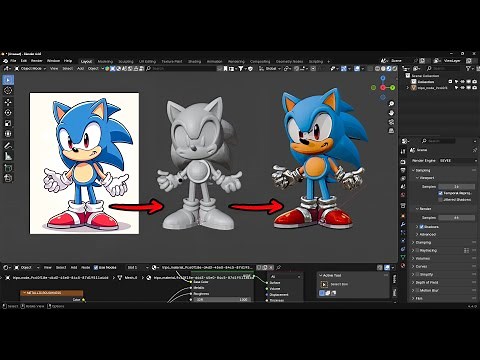This screenshot has width=480, height=360.
Task: Select the Scale tool in left toolbar
Action: coord(8,123)
